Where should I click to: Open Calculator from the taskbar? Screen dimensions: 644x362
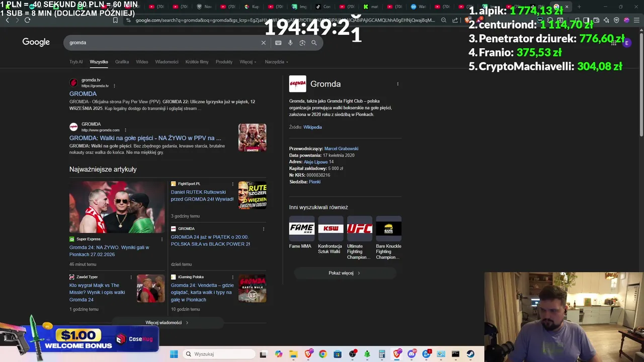[x=382, y=354]
